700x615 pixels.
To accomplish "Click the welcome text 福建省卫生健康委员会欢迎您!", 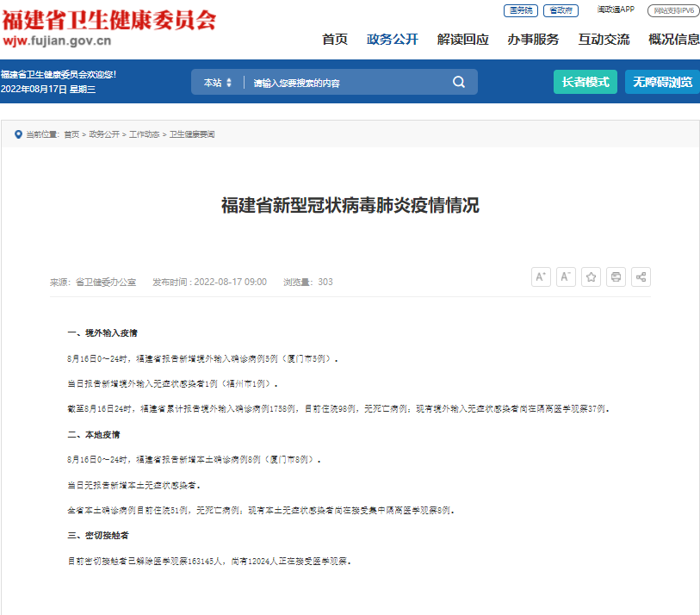I will [59, 75].
